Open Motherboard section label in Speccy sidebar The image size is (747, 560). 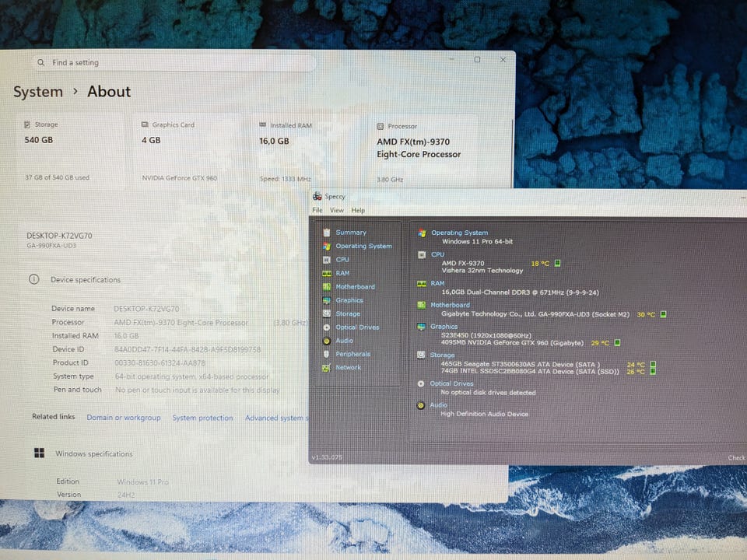pyautogui.click(x=356, y=287)
